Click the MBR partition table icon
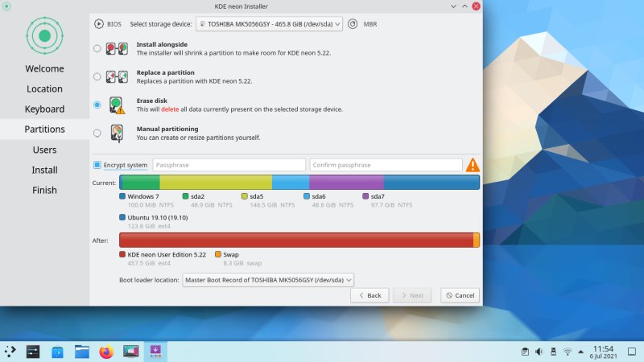Screen dimensions: 644x362 (353, 24)
